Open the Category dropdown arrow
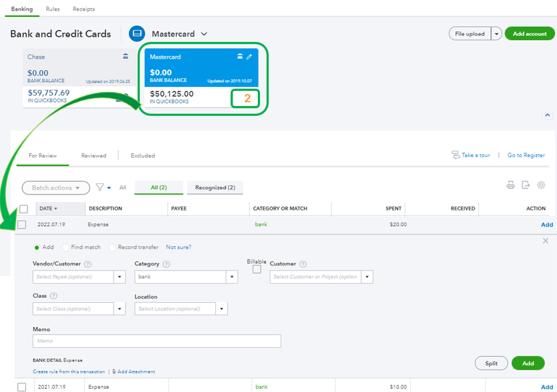The image size is (557, 392). click(232, 277)
